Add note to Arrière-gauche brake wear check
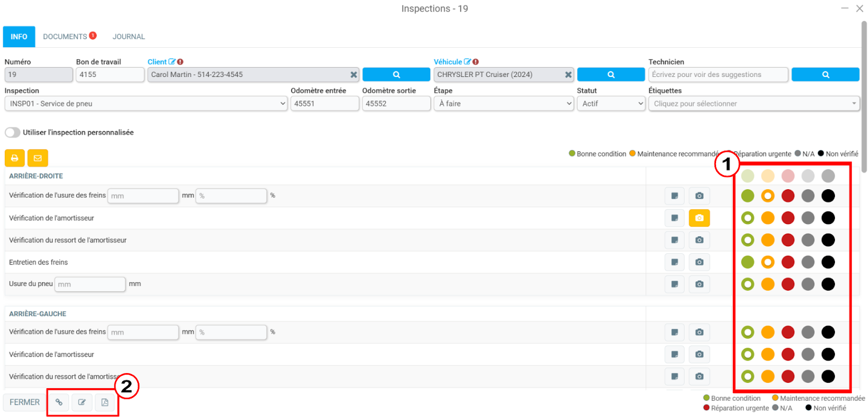 point(674,332)
